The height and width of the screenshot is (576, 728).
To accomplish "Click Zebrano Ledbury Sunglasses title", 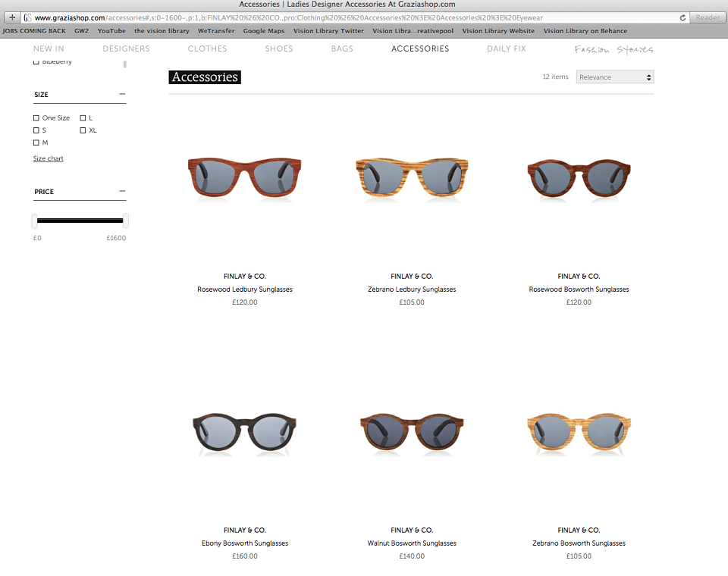I will (412, 290).
